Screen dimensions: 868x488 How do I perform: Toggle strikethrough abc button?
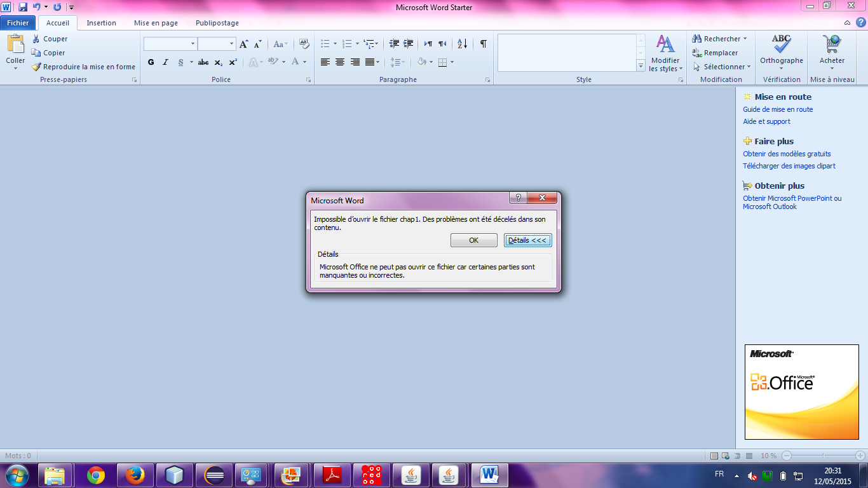203,62
